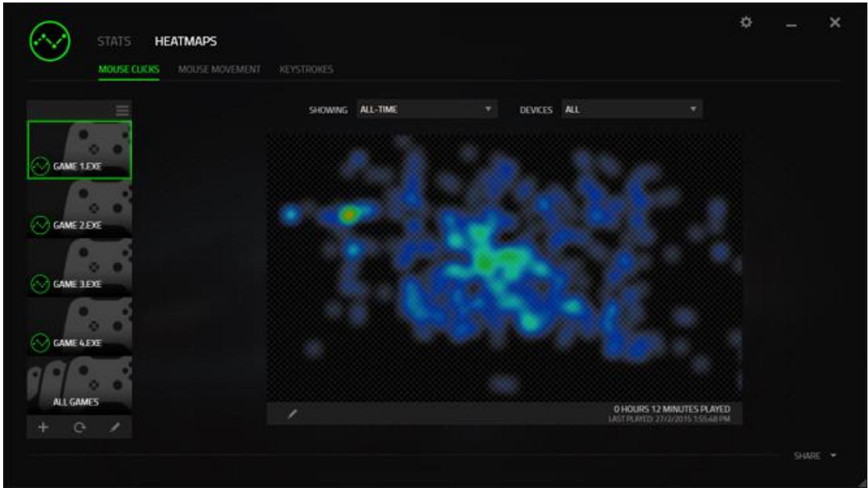The width and height of the screenshot is (868, 488).
Task: Open the KEYSTROKES sub-tab
Action: (x=307, y=70)
